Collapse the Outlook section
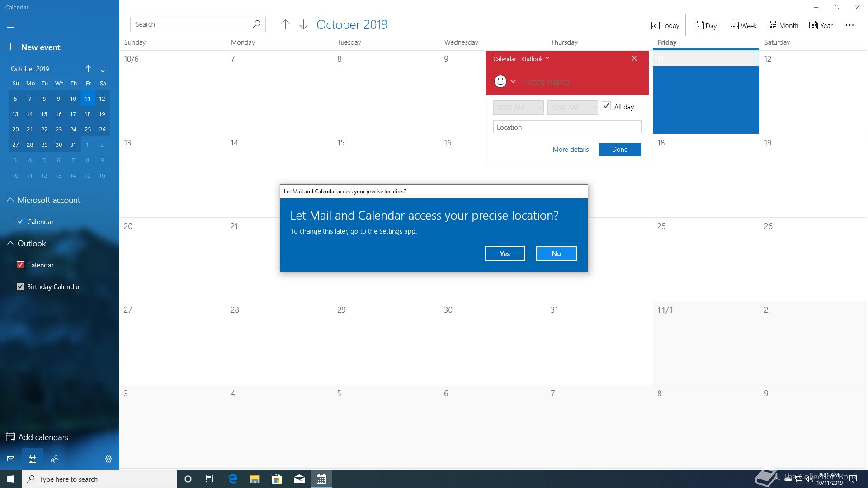Image resolution: width=868 pixels, height=488 pixels. click(x=10, y=243)
